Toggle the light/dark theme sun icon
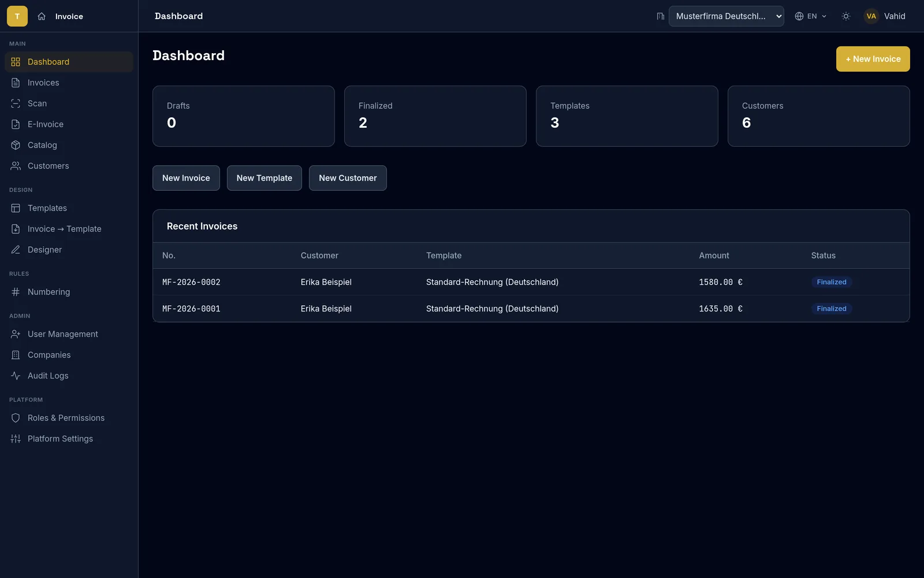The height and width of the screenshot is (578, 924). 846,16
